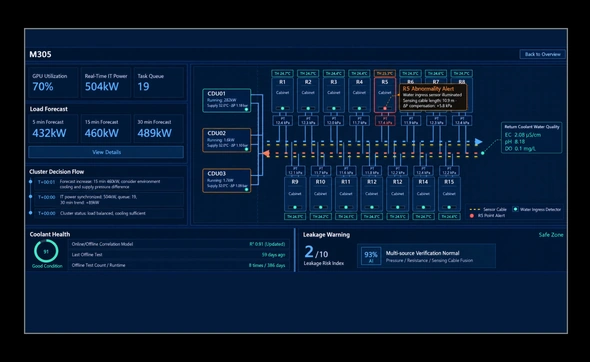The width and height of the screenshot is (590, 362).
Task: Click the Leakage Risk Index 2/10 value
Action: (316, 252)
